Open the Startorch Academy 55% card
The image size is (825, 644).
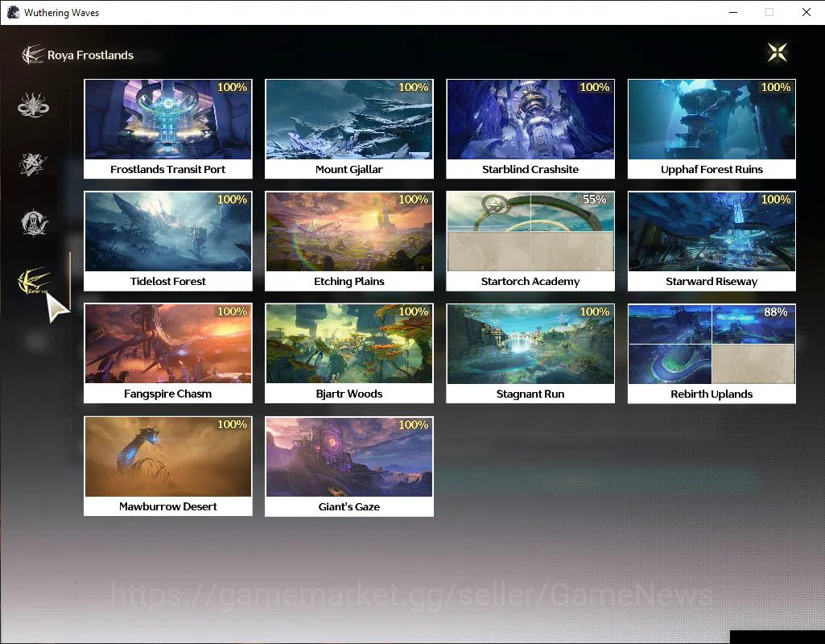[x=530, y=241]
